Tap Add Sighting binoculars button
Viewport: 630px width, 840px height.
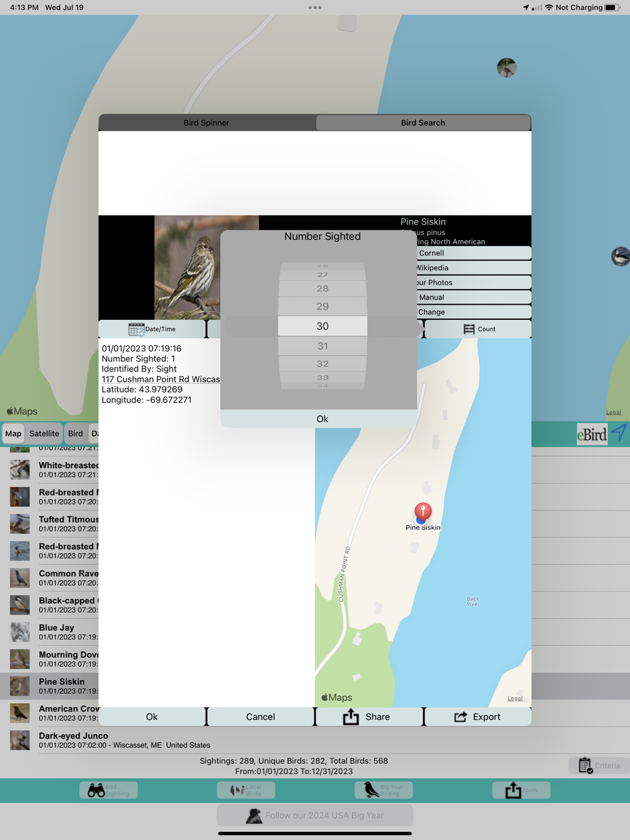pos(108,790)
